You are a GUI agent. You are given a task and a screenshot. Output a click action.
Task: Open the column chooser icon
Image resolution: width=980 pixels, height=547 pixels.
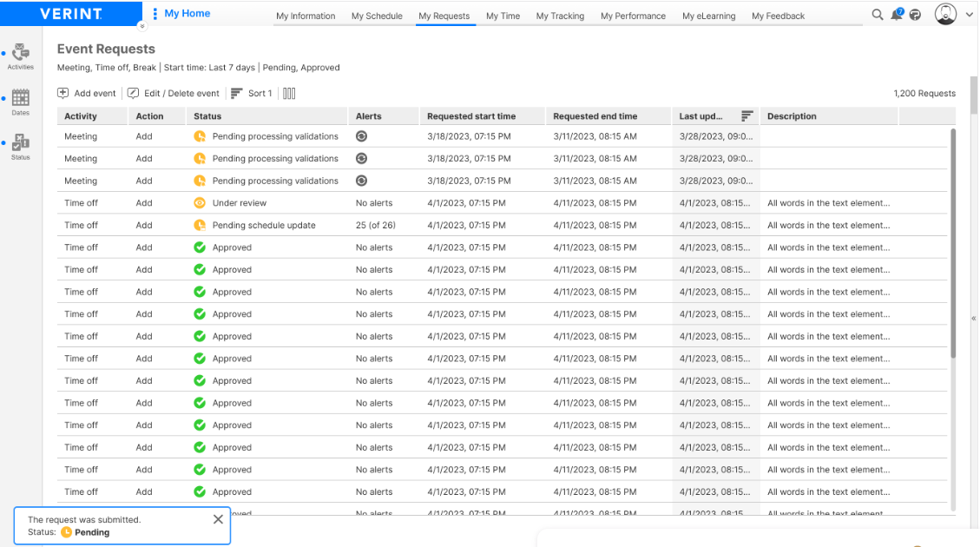tap(289, 93)
